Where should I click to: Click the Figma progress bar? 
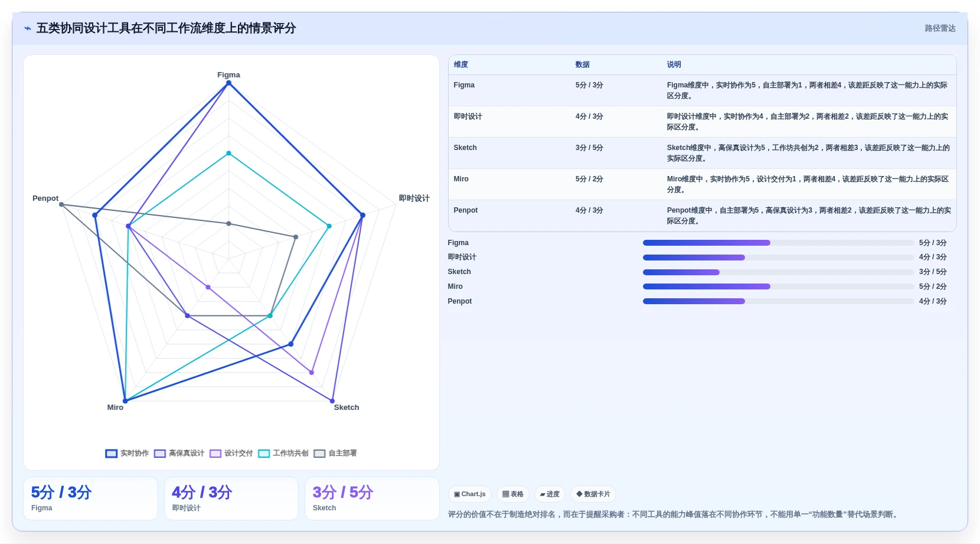pos(778,243)
